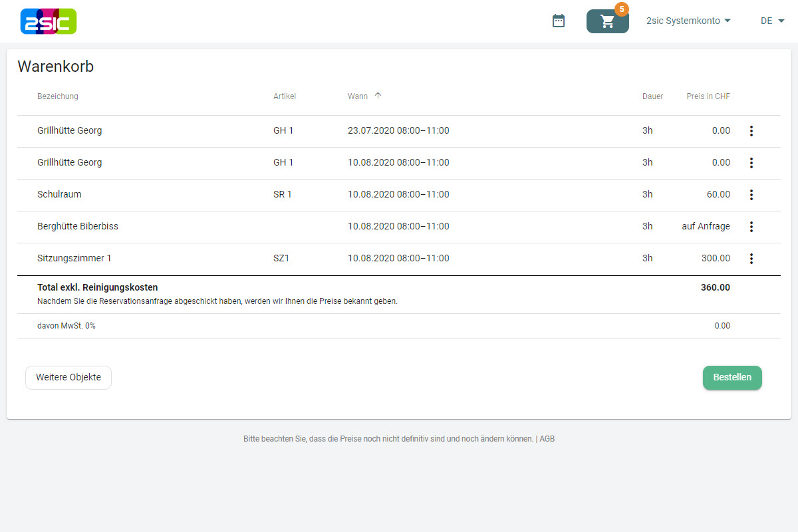Open the shopping cart button
This screenshot has width=798, height=532.
coord(607,21)
